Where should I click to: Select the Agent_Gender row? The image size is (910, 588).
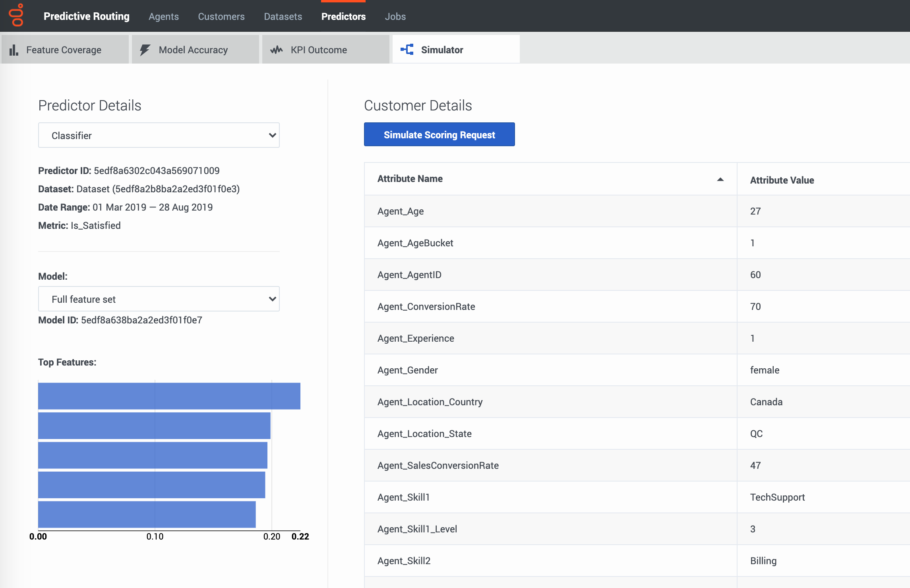coord(637,370)
